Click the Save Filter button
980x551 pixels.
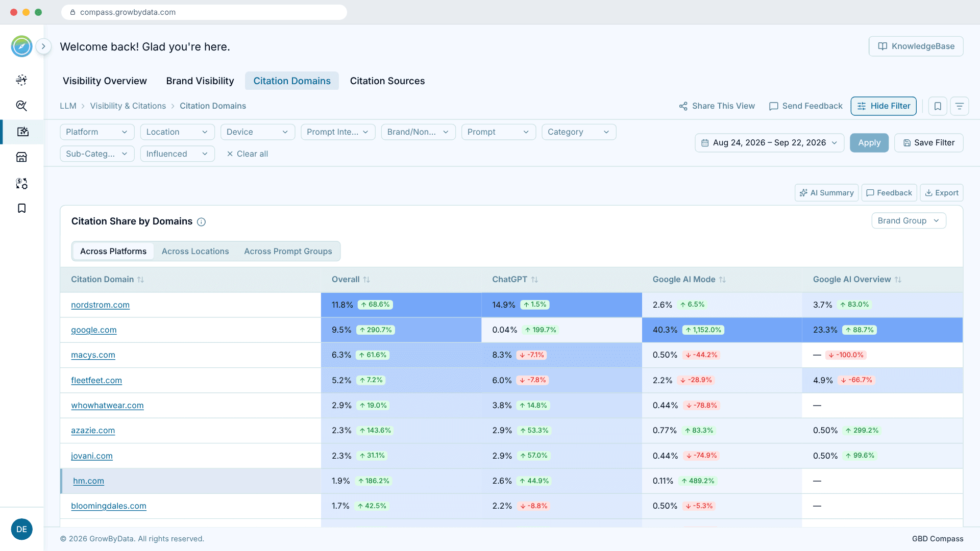929,143
